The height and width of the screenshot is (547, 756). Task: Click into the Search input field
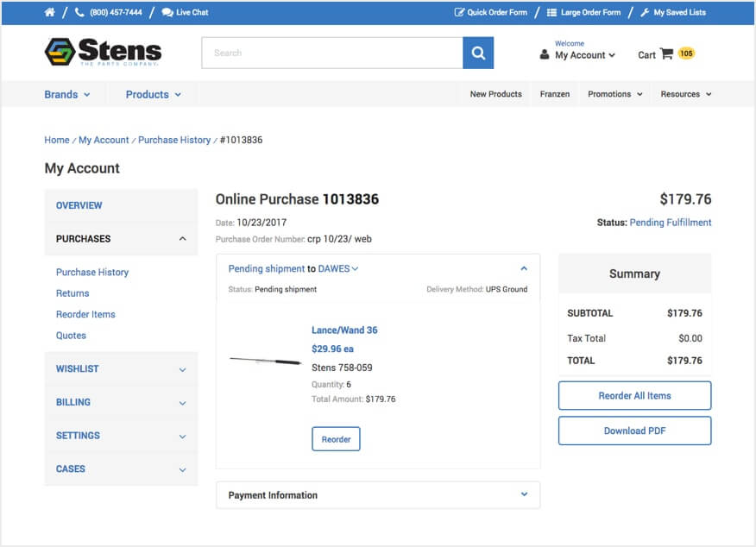tap(331, 53)
